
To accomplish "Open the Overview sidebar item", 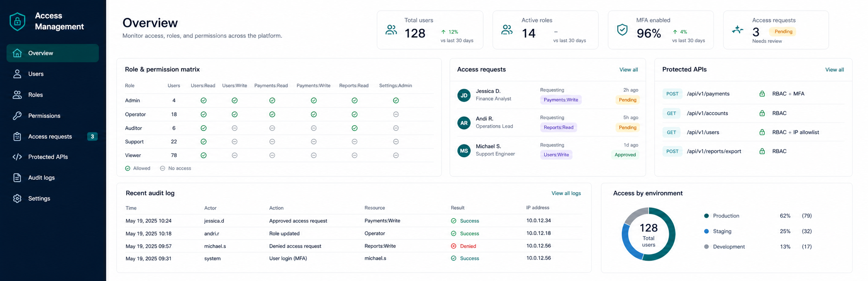I will tap(53, 53).
